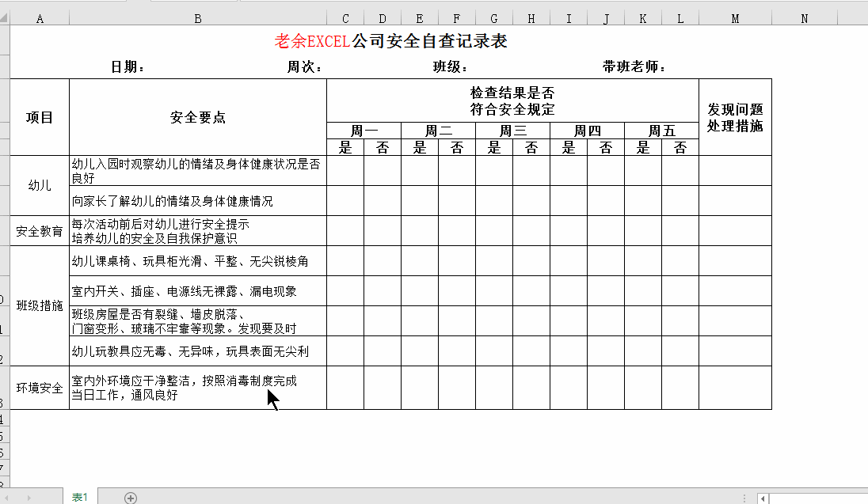Image resolution: width=868 pixels, height=504 pixels.
Task: Switch to the 表1 sheet tab
Action: pyautogui.click(x=80, y=497)
